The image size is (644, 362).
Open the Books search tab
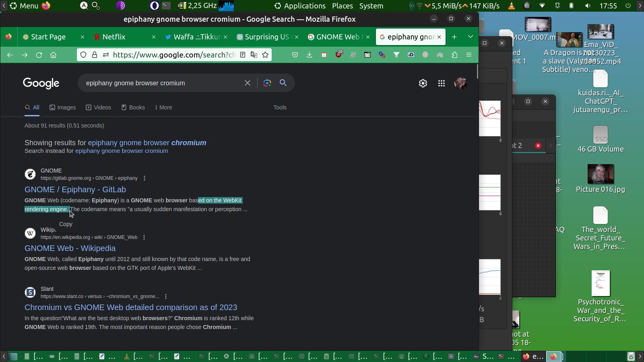coord(133,107)
